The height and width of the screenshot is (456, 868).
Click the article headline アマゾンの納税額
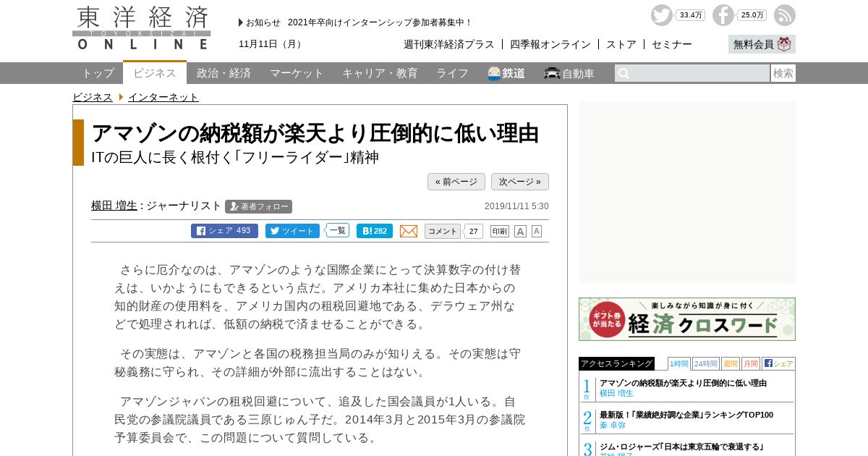[x=315, y=133]
